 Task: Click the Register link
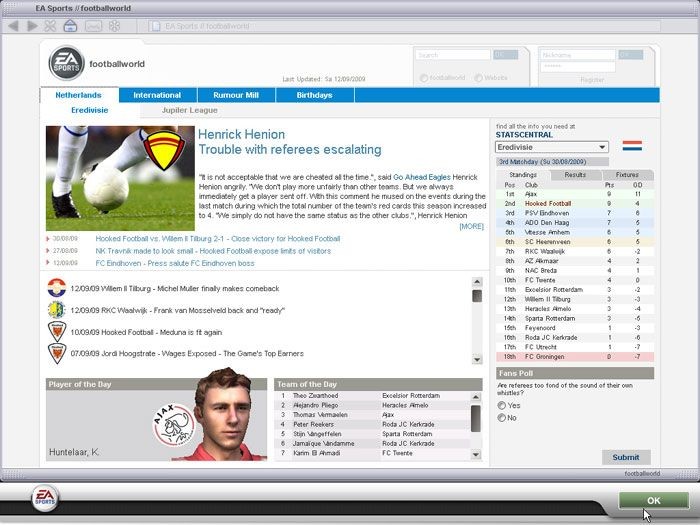coord(592,79)
